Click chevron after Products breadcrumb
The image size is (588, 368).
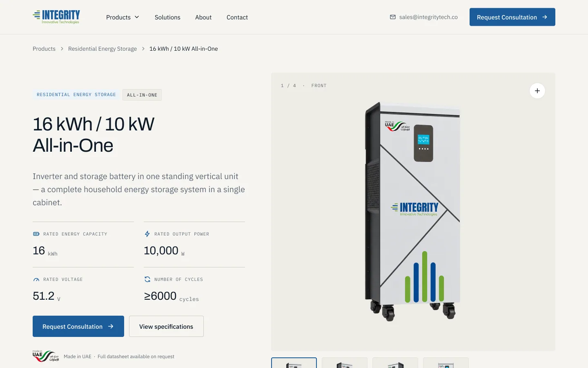62,49
